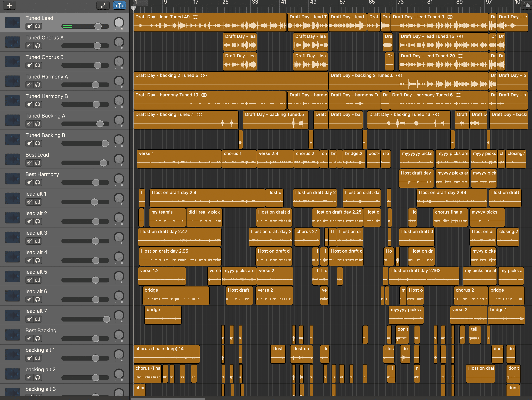The width and height of the screenshot is (532, 400).
Task: Click the Tuned Chorus A track icon
Action: pyautogui.click(x=13, y=42)
